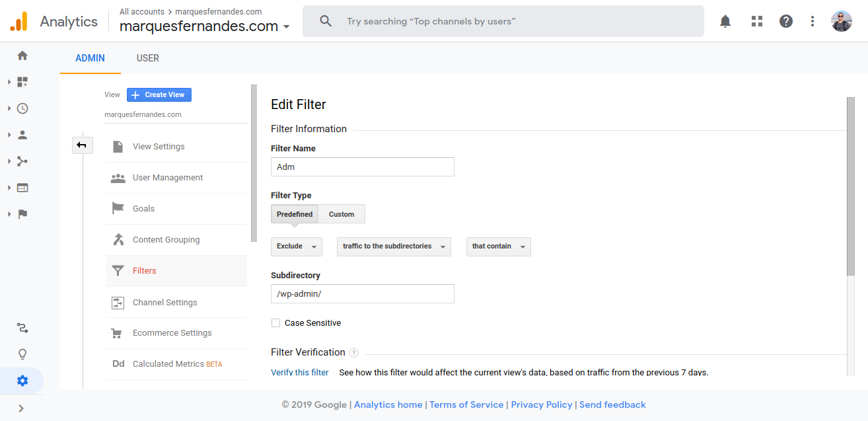Switch to the ADMIN tab
The image size is (868, 421).
coord(90,58)
